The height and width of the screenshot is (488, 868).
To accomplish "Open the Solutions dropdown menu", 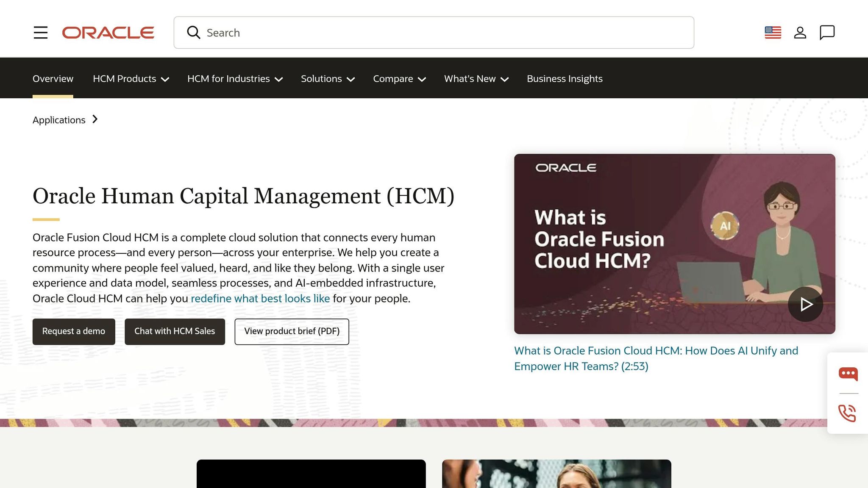I will click(328, 79).
